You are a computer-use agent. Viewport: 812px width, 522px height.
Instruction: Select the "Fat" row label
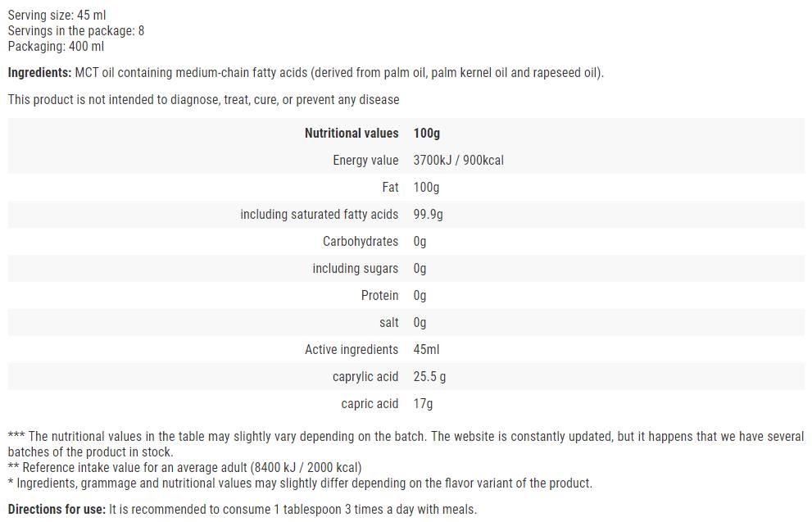tap(390, 188)
